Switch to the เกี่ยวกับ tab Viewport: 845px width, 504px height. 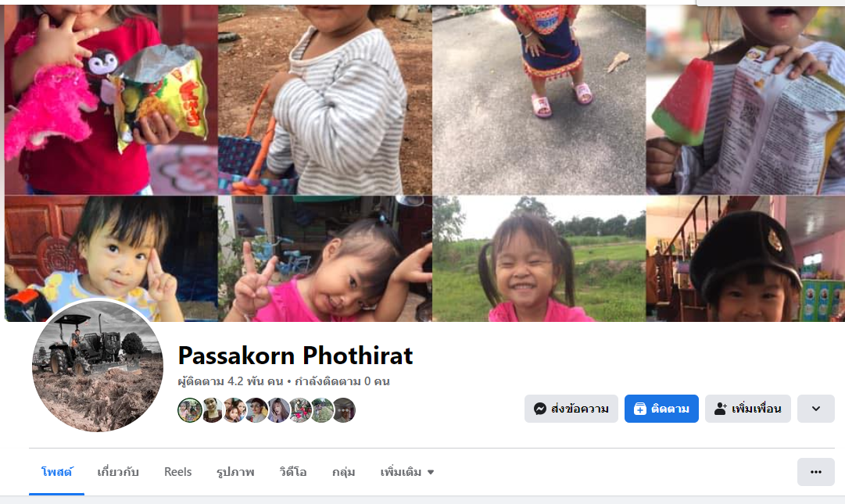coord(118,472)
